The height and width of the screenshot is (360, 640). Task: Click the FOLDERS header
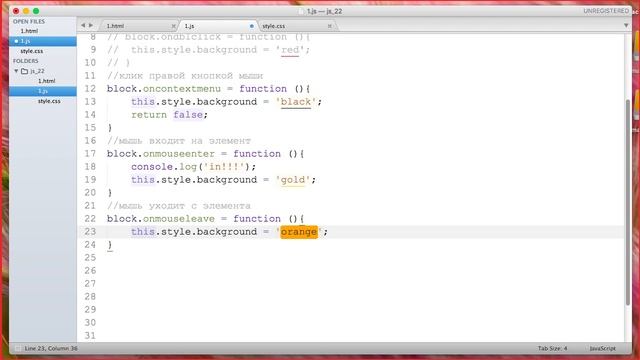pyautogui.click(x=25, y=61)
